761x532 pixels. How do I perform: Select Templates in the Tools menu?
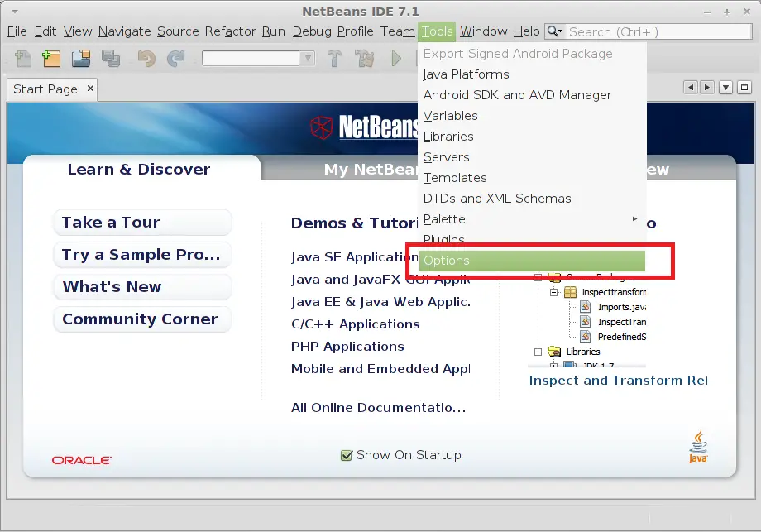pos(532,178)
